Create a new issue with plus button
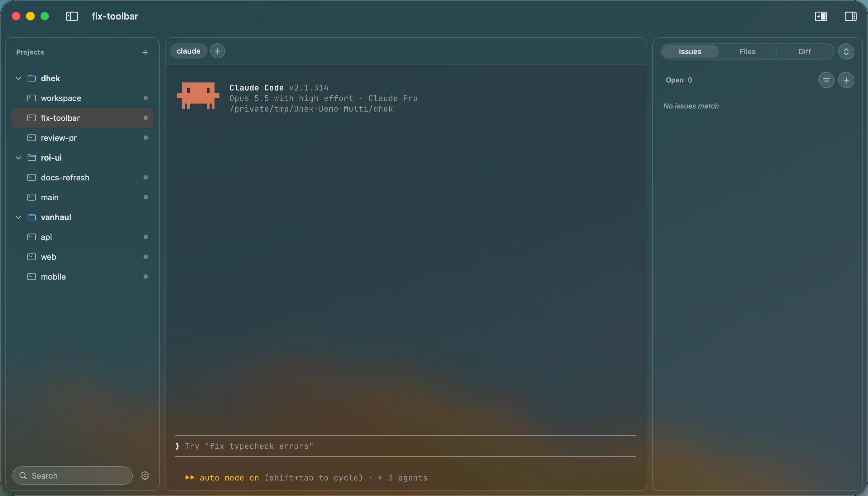The width and height of the screenshot is (868, 496). coord(846,80)
